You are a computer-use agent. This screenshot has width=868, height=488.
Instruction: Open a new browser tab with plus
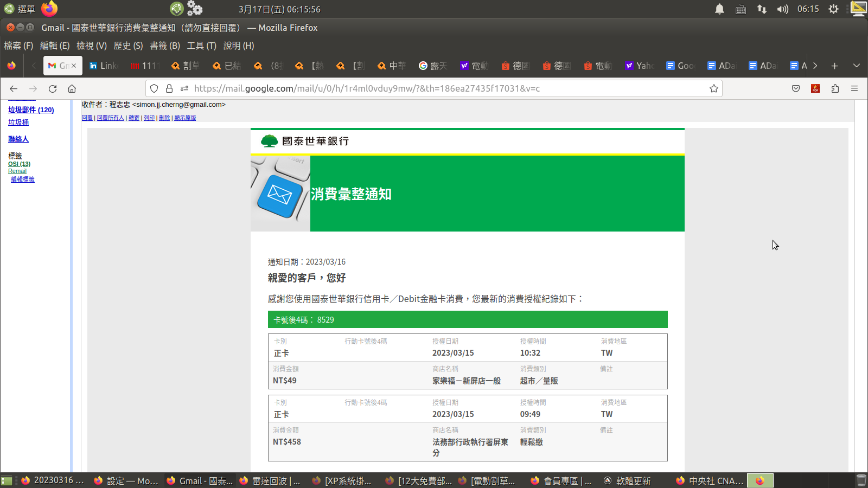(835, 66)
